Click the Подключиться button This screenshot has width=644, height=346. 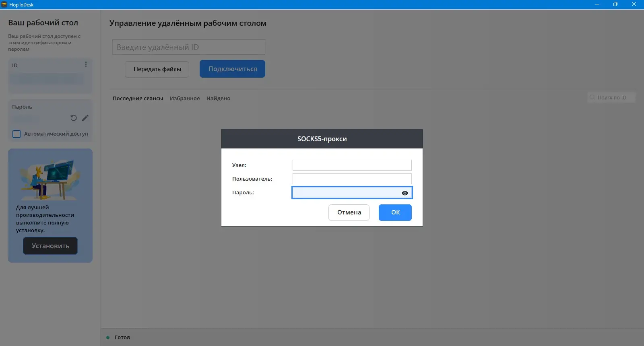(x=233, y=69)
